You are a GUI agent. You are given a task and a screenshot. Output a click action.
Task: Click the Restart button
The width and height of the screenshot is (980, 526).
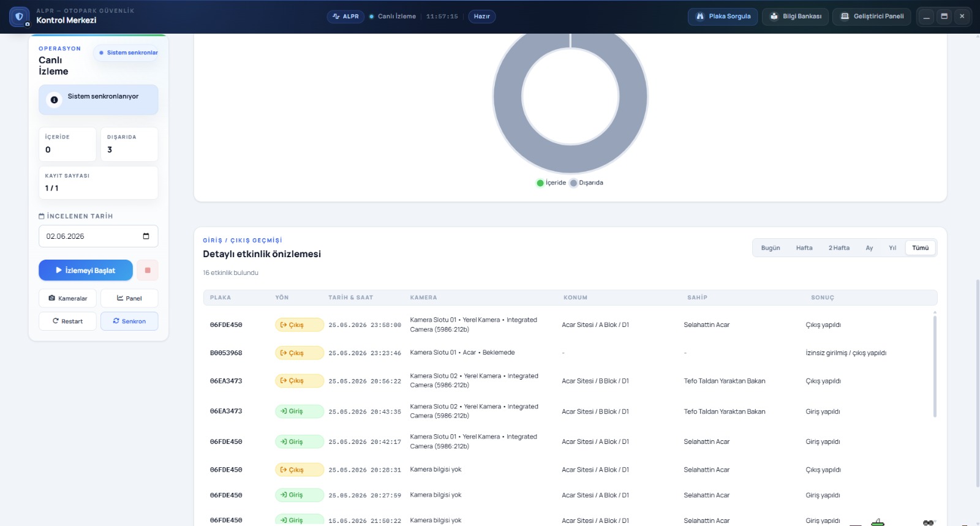click(67, 321)
